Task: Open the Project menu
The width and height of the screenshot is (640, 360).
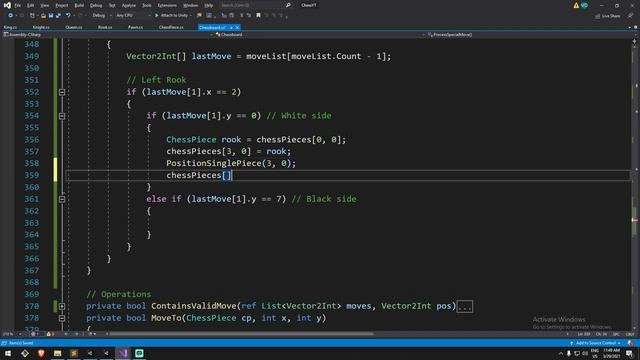Action: point(62,5)
